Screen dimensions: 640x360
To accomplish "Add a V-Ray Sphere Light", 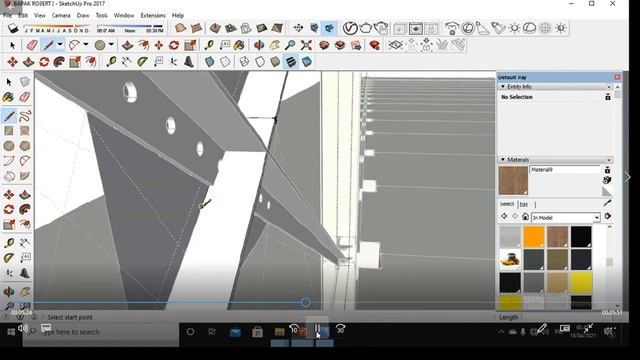I will [467, 28].
